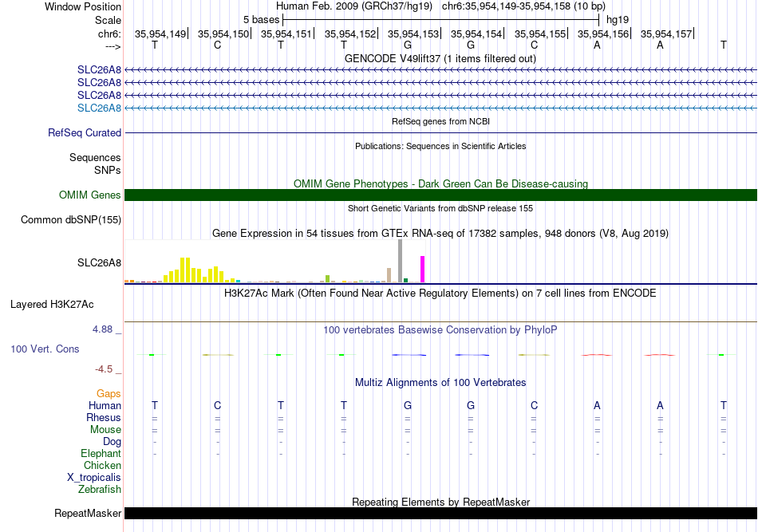Click the GENCODE V49lift37 track title
Viewport: 758px width, 532px height.
(440, 58)
